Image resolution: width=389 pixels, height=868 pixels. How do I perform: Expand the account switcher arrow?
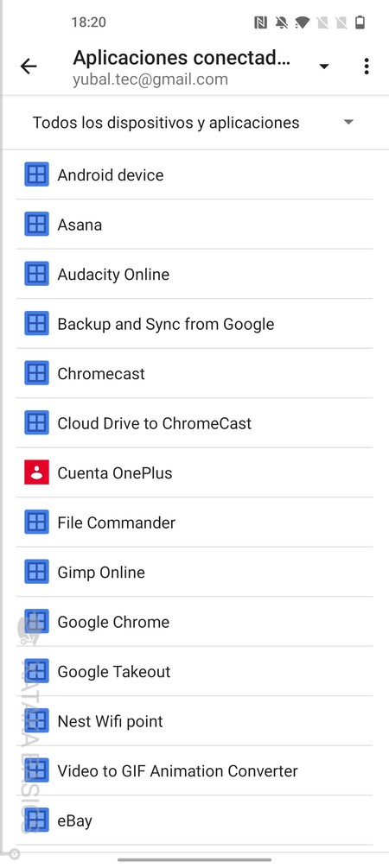[x=324, y=67]
